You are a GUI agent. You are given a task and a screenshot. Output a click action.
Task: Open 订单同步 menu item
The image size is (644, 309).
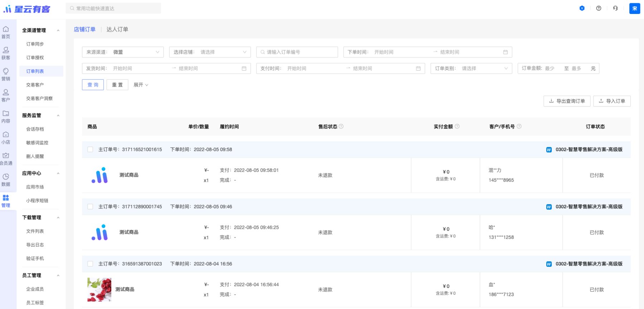(35, 44)
